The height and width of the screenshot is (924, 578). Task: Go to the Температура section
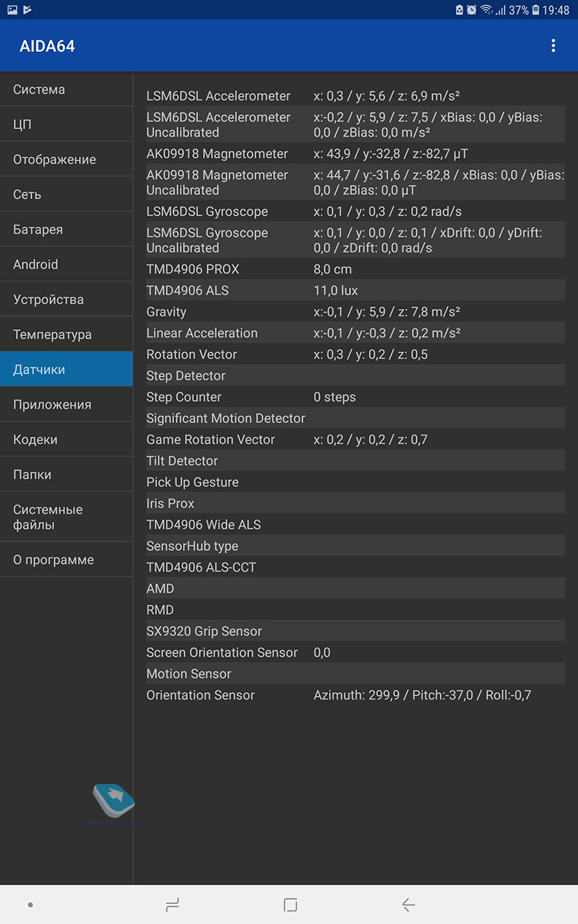pos(66,335)
